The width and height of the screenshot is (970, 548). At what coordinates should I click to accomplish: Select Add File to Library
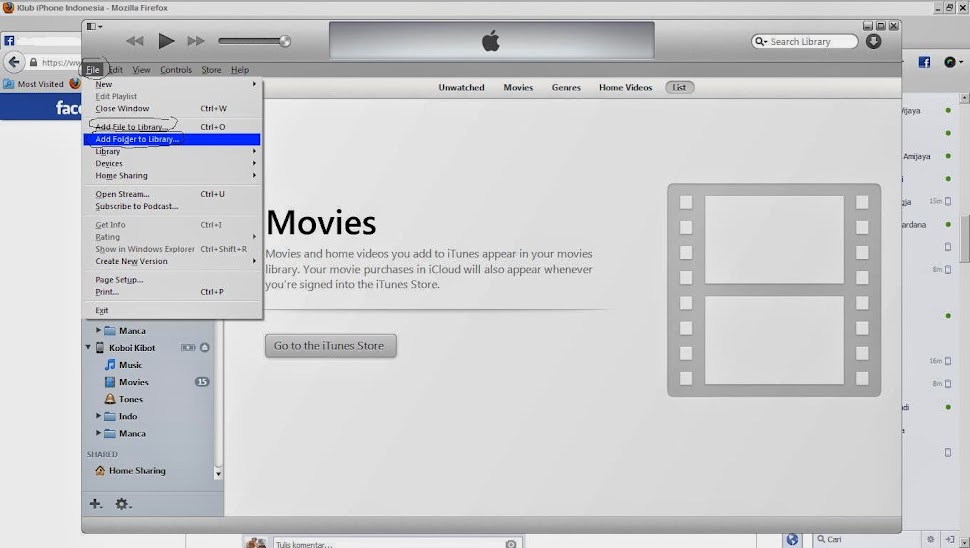172,127
